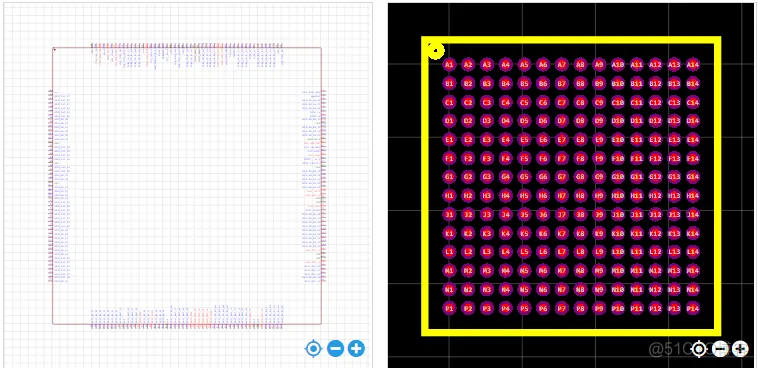This screenshot has height=368, width=758.
Task: Select pad K5 in the footprint
Action: [x=524, y=234]
